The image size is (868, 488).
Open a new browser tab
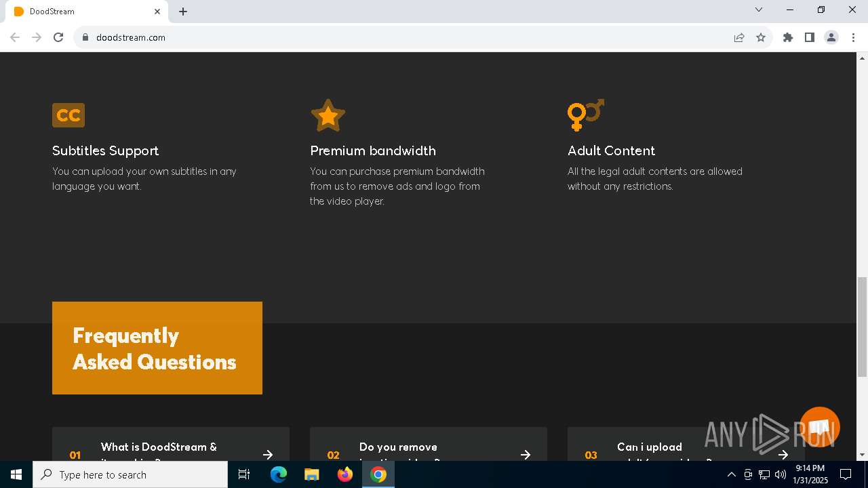point(183,12)
